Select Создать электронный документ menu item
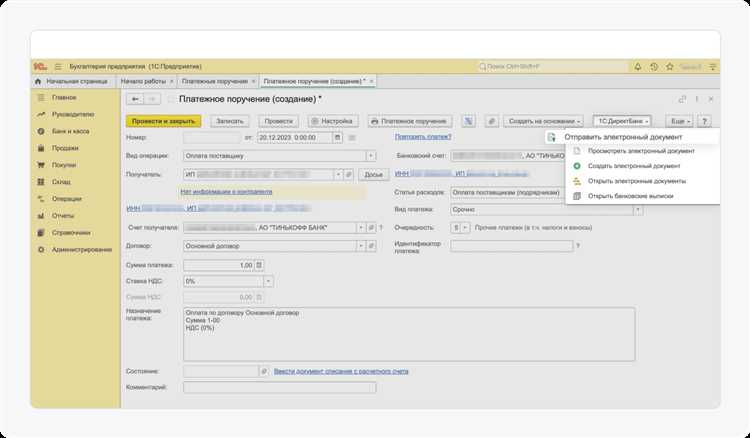750x438 pixels. pos(642,166)
